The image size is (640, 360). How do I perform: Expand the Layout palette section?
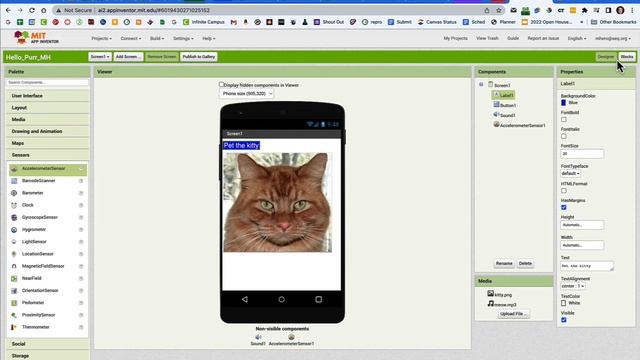click(48, 107)
